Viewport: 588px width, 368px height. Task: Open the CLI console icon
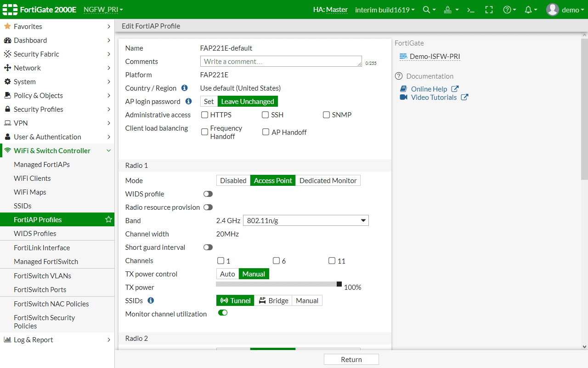[x=470, y=10]
